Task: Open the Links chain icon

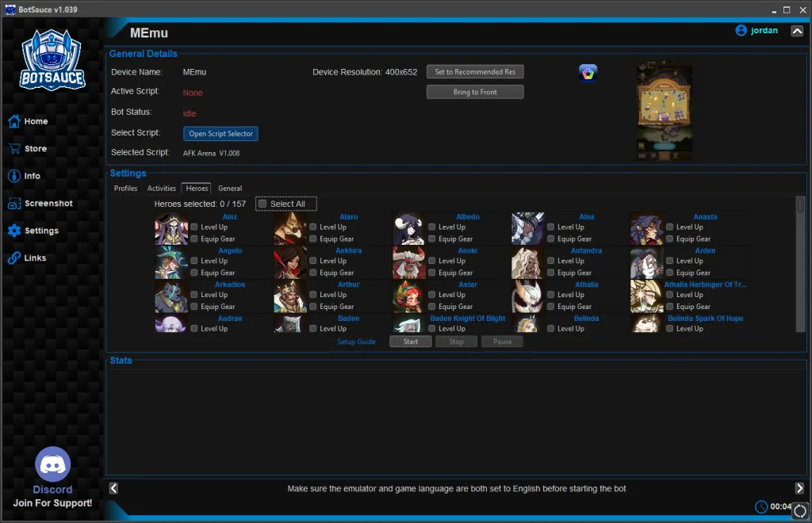Action: 14,258
